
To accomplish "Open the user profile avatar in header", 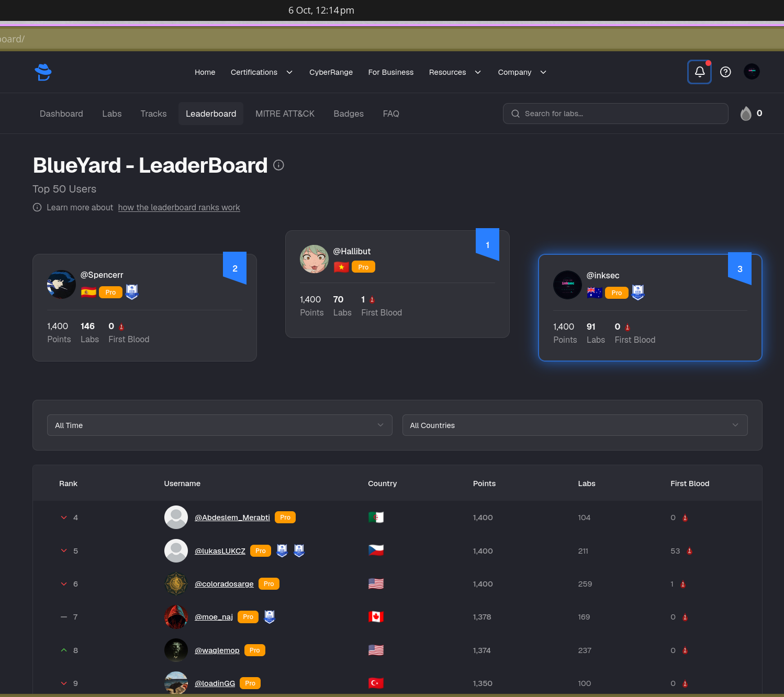I will 752,71.
